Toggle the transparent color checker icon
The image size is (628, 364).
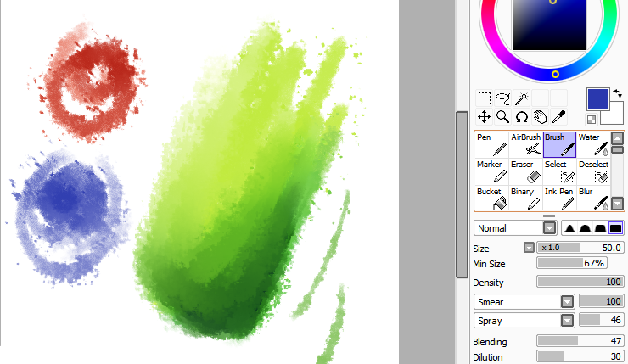[592, 120]
